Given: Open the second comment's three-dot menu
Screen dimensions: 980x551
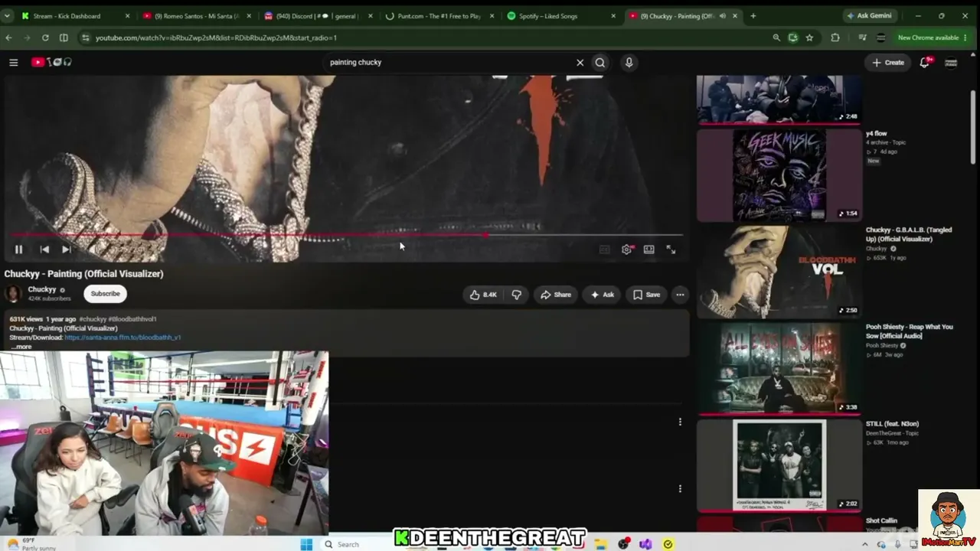Looking at the screenshot, I should [680, 489].
